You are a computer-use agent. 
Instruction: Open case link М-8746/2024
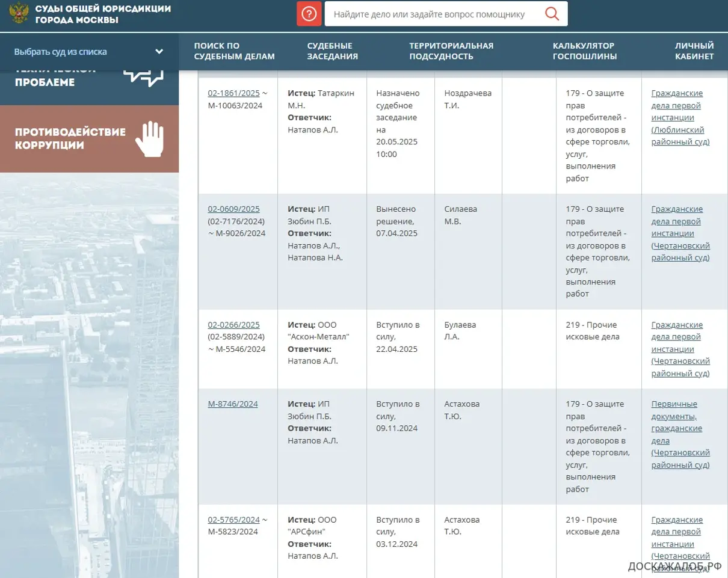[233, 404]
